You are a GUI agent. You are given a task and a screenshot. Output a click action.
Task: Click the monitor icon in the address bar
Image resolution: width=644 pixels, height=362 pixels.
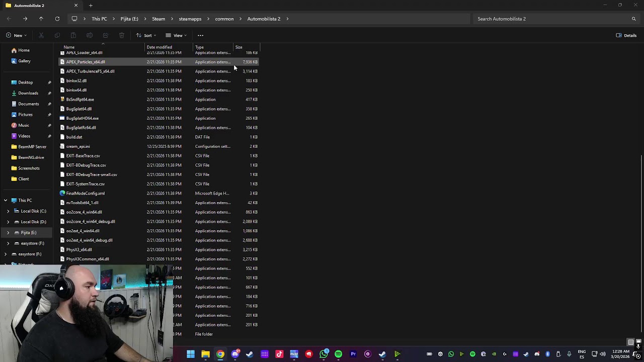point(74,19)
